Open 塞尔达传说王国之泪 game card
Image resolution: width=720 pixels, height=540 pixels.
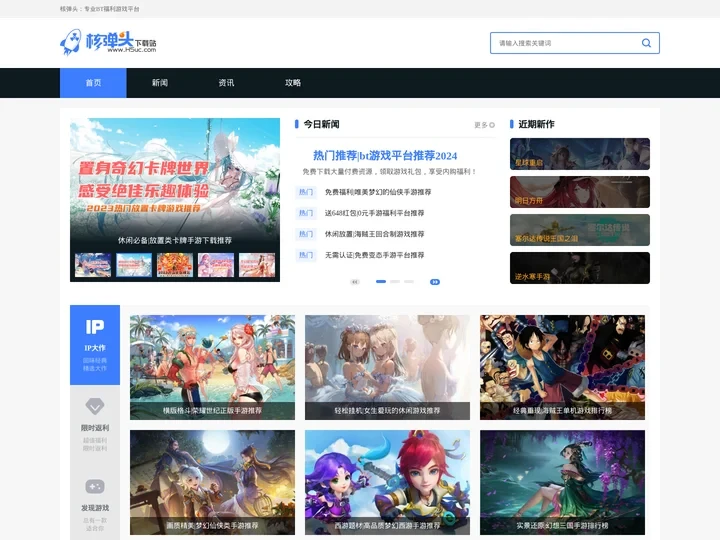[x=580, y=230]
